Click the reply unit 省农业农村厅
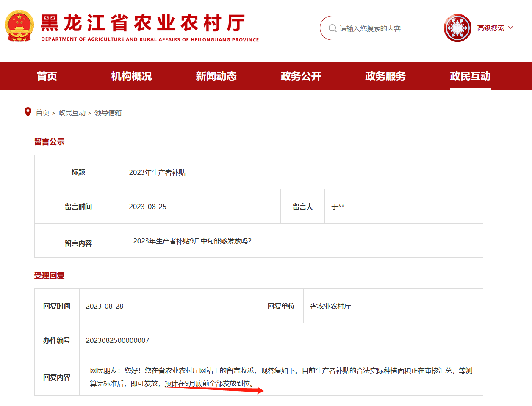Screen dimensions: 532x406 [330, 306]
